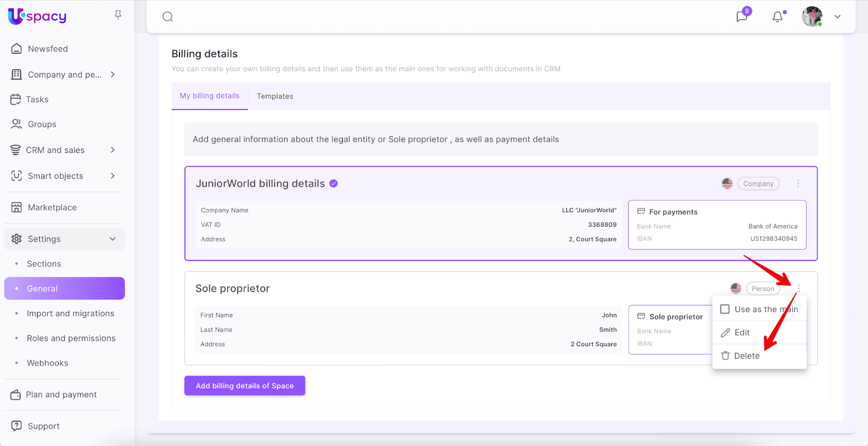This screenshot has height=446, width=868.
Task: Open the notifications bell
Action: click(777, 17)
